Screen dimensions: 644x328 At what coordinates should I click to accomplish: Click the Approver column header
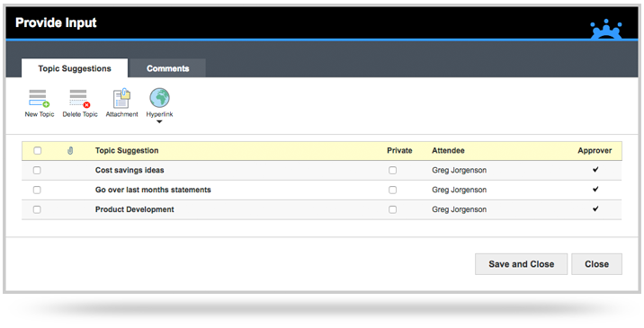(x=595, y=151)
